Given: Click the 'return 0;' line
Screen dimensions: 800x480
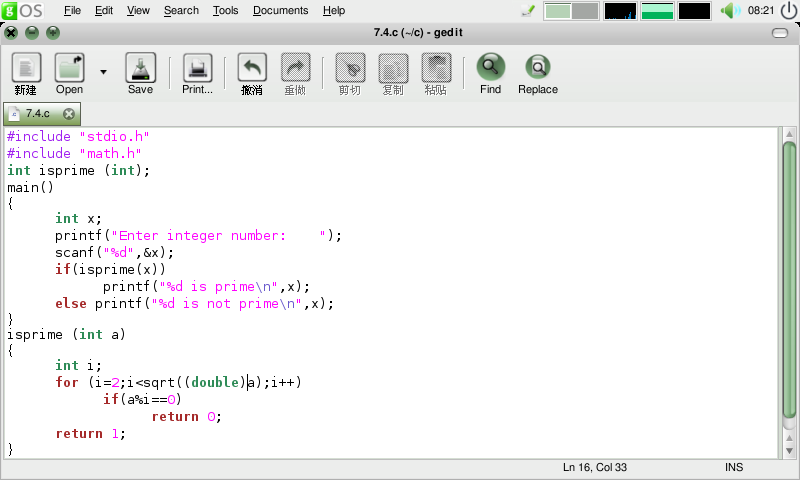Looking at the screenshot, I should click(186, 417).
